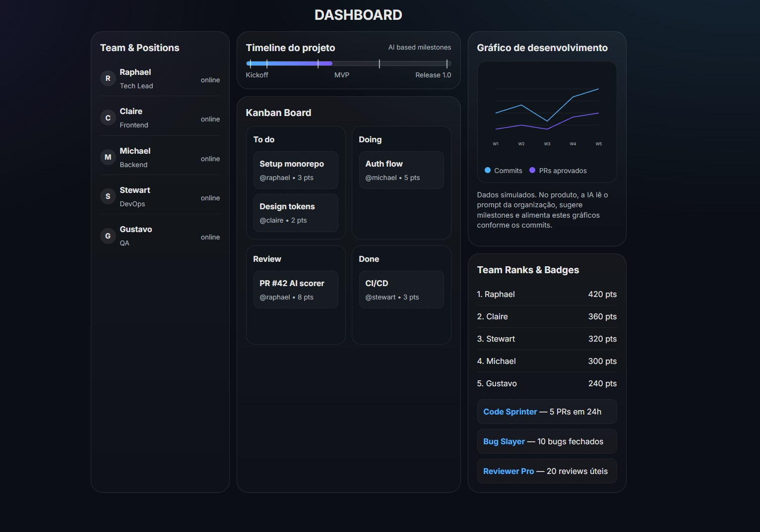Select the Auth flow card

tap(401, 170)
